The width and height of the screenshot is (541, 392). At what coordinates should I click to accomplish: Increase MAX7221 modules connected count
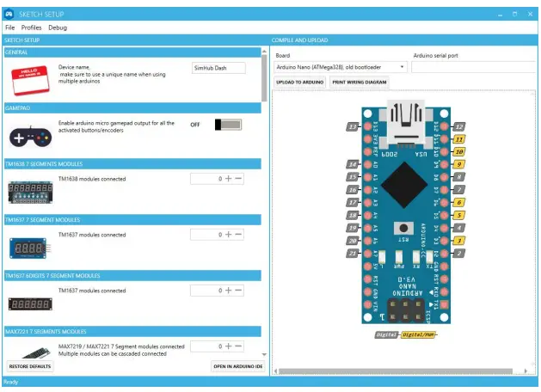(x=229, y=346)
